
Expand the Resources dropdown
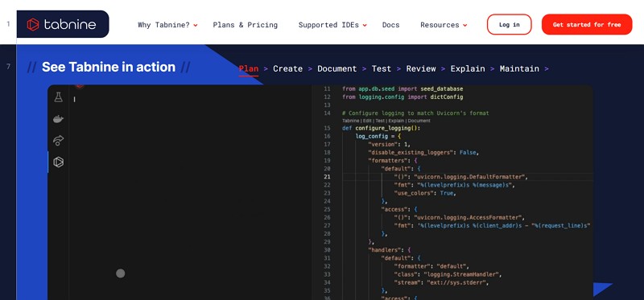[444, 25]
